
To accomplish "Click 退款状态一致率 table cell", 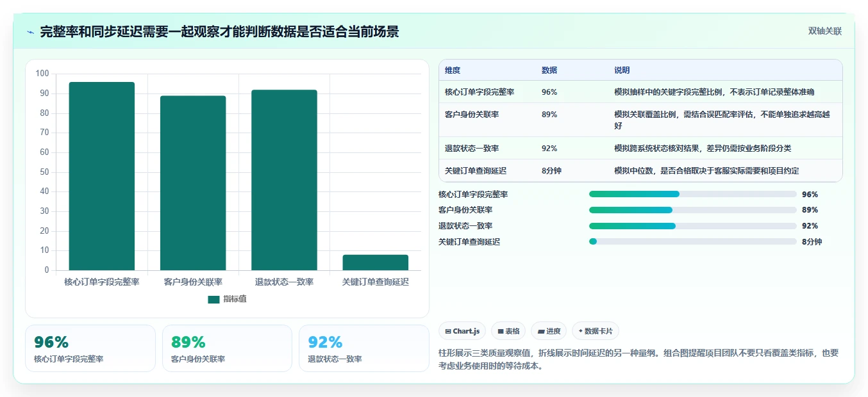I will pyautogui.click(x=472, y=149).
